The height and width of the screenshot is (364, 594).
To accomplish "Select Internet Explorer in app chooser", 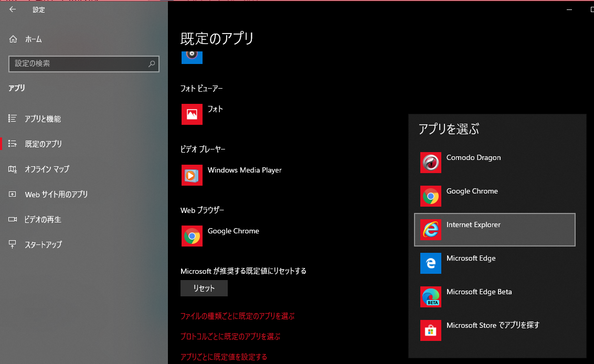I will coord(495,230).
